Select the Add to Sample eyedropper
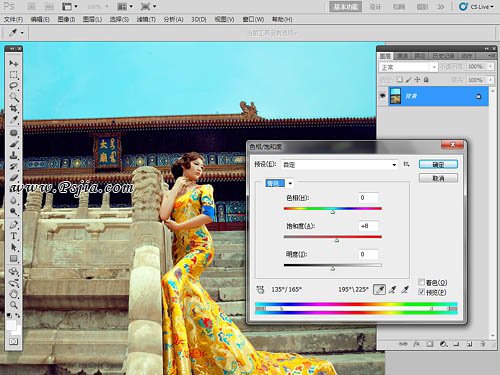Image resolution: width=500 pixels, height=375 pixels. pos(392,289)
